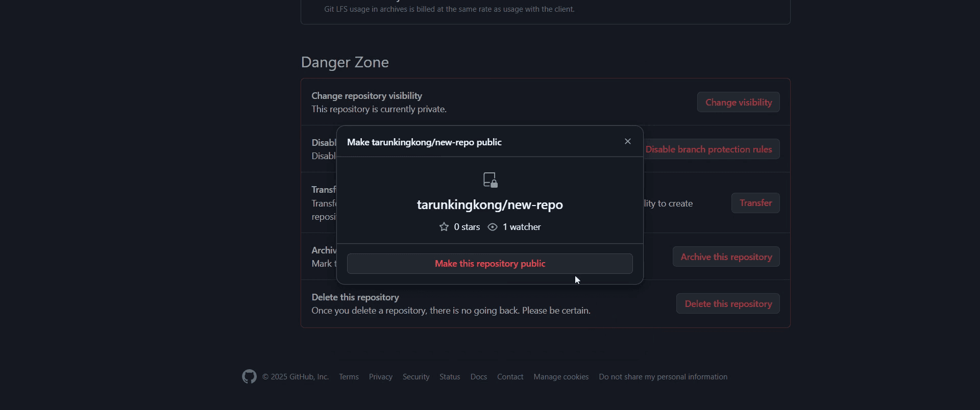Click the Transfer button
980x410 pixels.
pyautogui.click(x=755, y=203)
